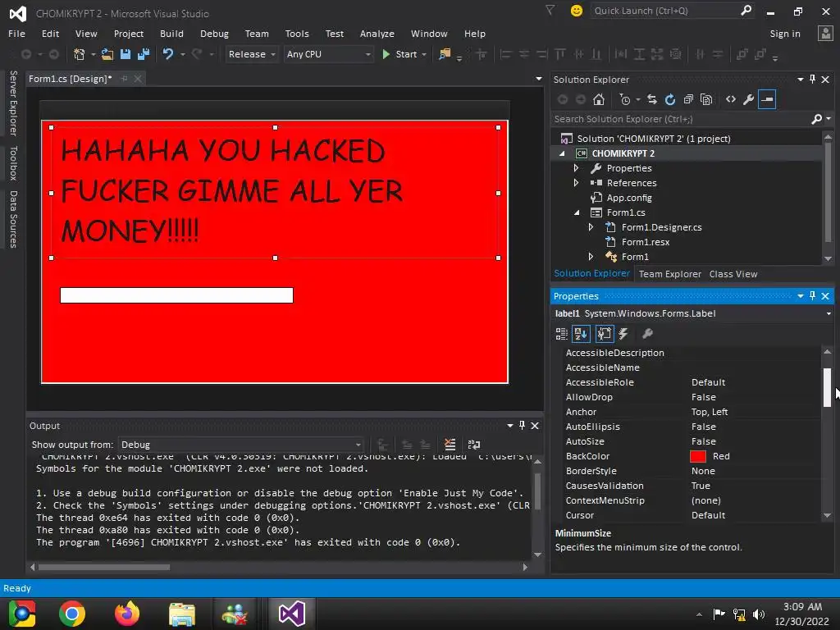Screen dimensions: 840x630
Task: Click the Properties panel vertical scrollbar
Action: point(827,387)
